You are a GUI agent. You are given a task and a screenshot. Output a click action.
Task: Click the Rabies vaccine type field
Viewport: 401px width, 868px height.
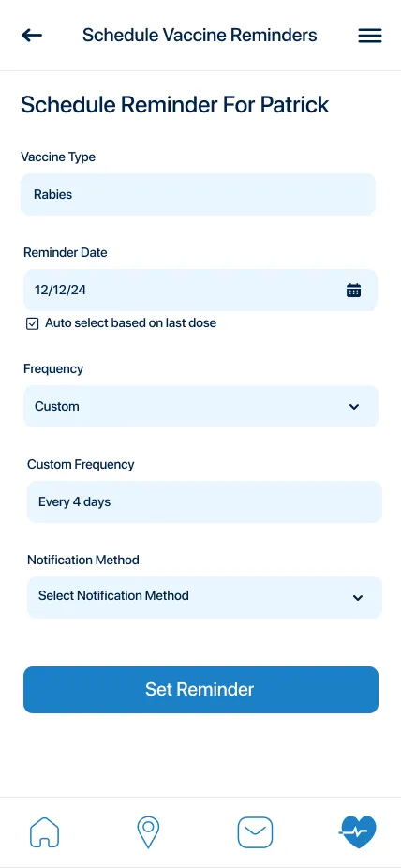tap(198, 194)
